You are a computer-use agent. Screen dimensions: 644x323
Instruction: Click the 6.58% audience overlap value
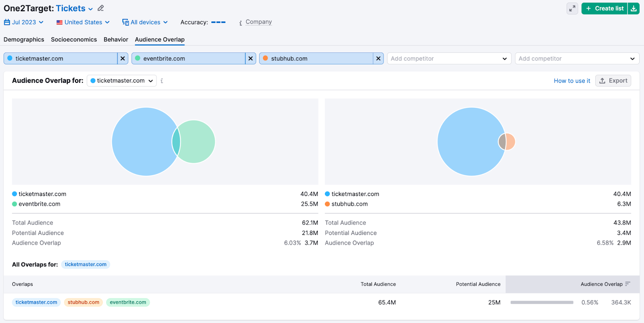605,243
